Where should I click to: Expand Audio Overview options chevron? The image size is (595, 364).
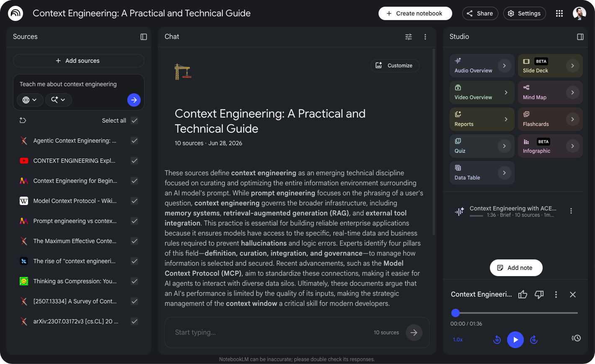coord(505,66)
